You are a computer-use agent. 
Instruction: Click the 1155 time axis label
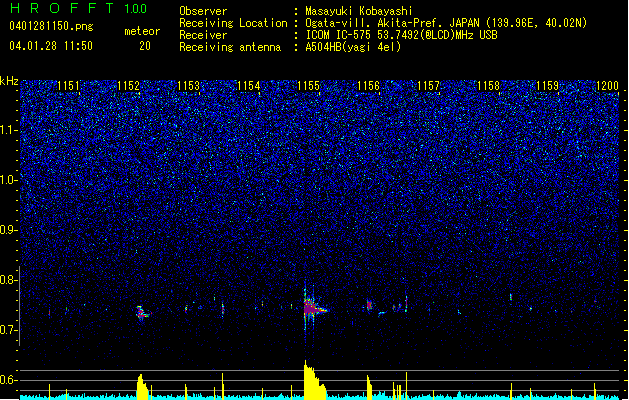coord(308,86)
